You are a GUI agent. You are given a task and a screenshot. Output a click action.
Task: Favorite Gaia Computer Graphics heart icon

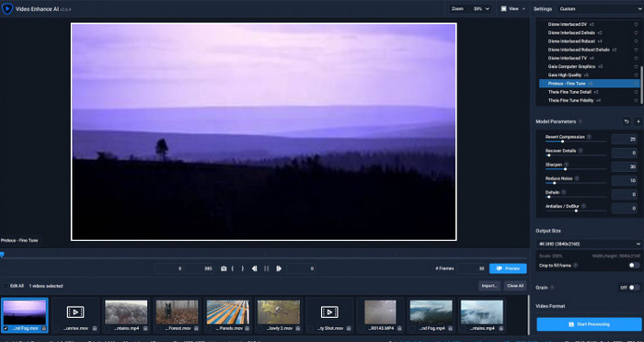[637, 66]
